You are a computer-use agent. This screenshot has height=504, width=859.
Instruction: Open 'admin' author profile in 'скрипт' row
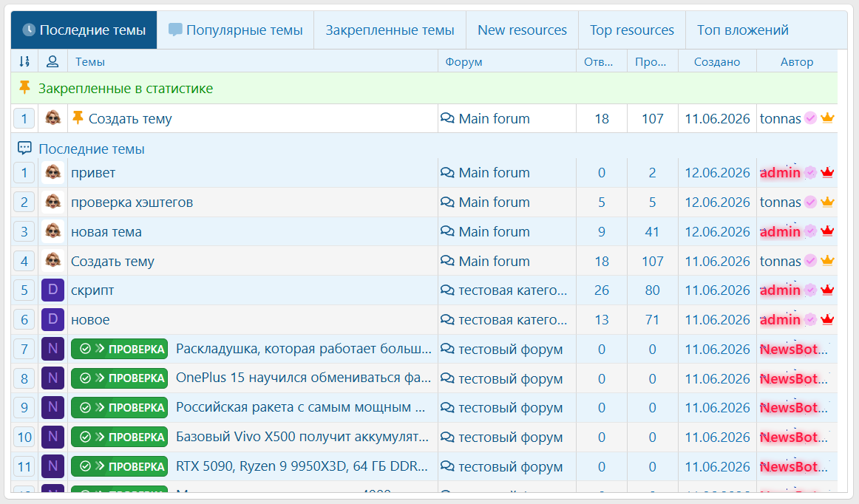[780, 290]
